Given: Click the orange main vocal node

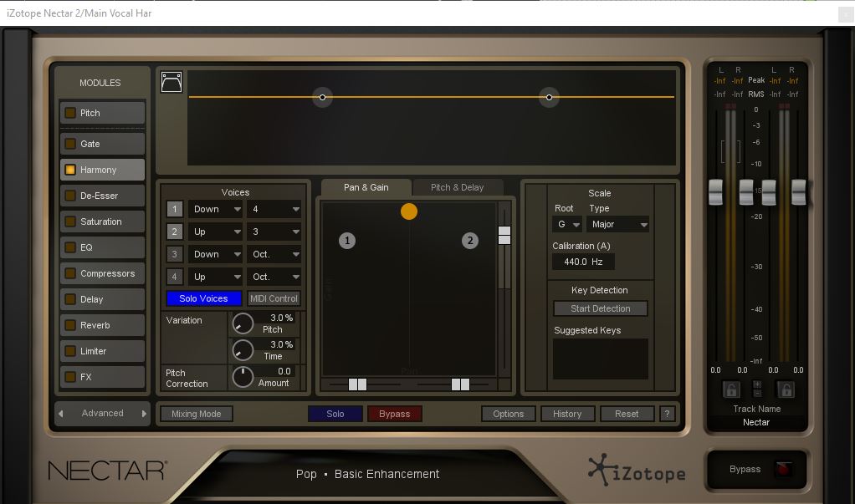Looking at the screenshot, I should tap(409, 211).
